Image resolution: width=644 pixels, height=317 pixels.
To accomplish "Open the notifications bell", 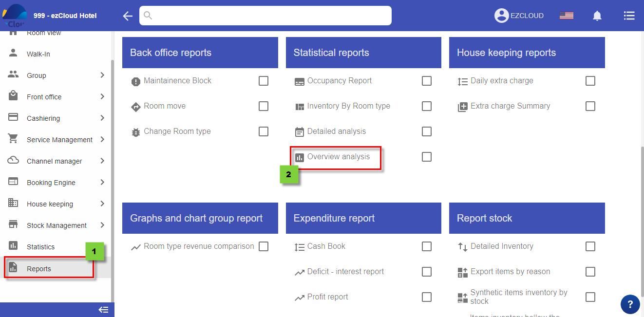I will (597, 16).
